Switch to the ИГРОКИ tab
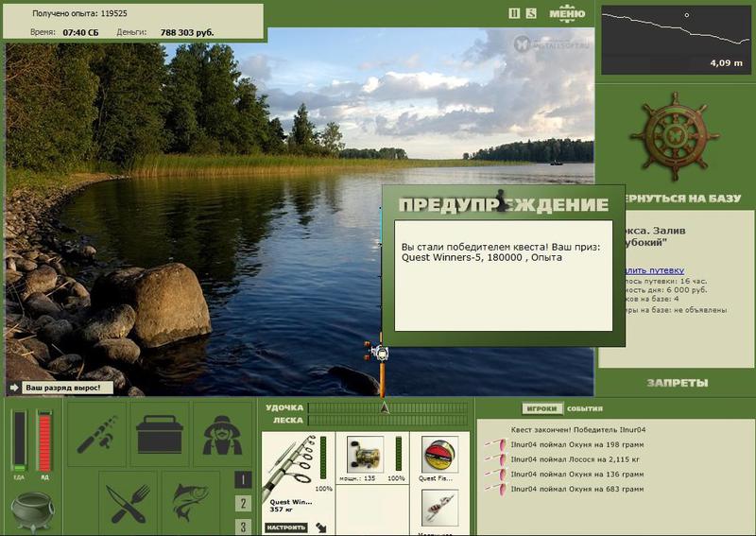The height and width of the screenshot is (536, 756). coord(542,408)
